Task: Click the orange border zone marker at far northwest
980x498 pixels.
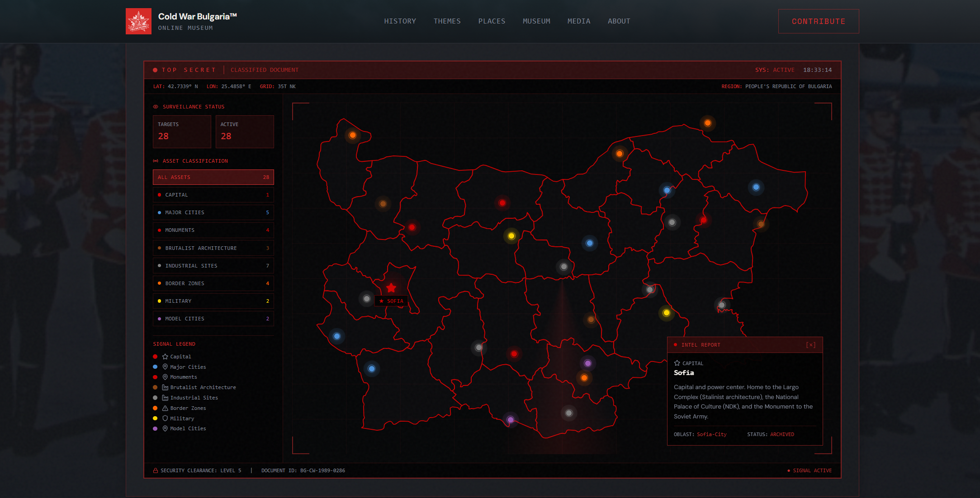Action: tap(353, 135)
